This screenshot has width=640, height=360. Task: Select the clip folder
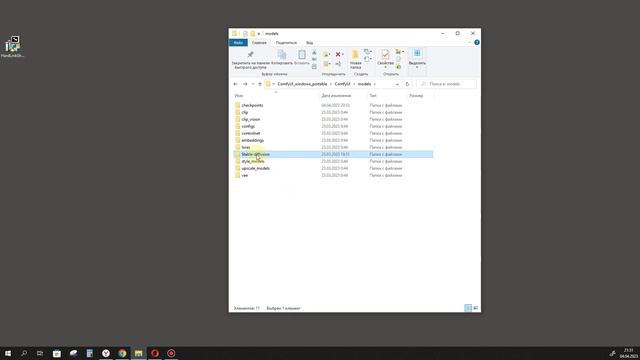244,112
